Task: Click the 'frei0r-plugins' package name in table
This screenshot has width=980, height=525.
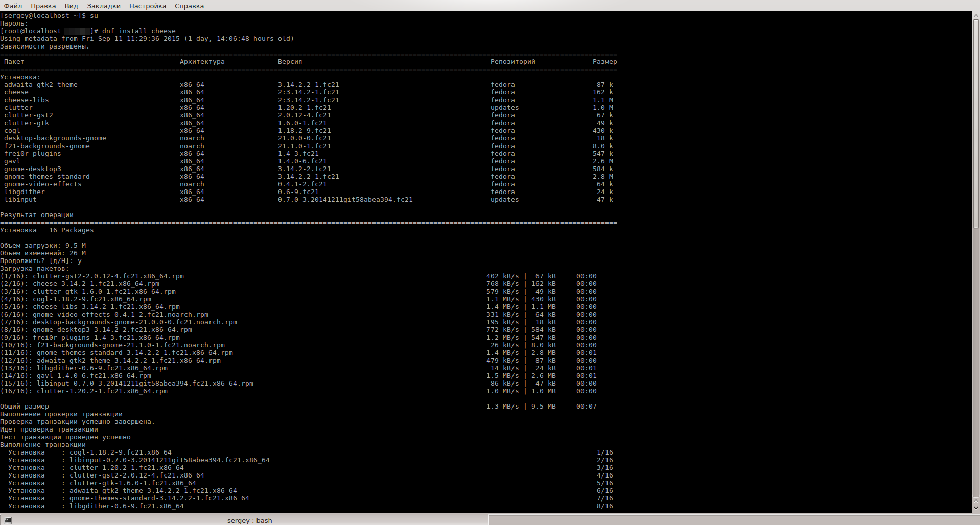Action: coord(33,154)
